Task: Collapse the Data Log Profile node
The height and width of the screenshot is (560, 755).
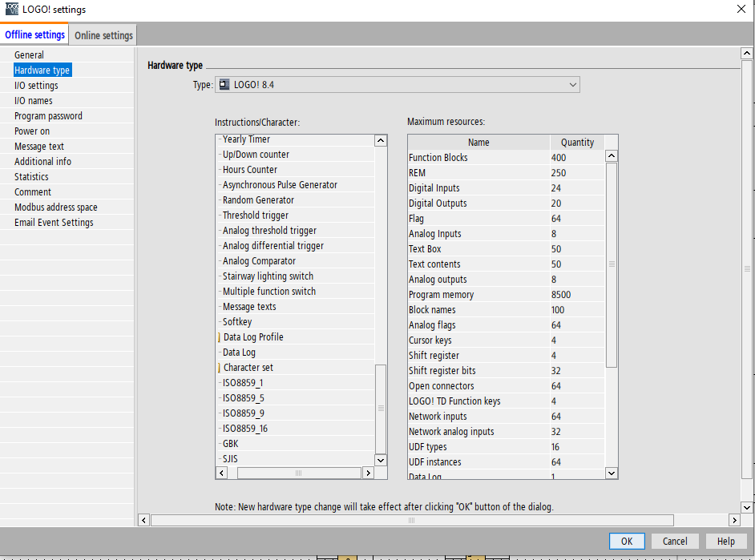Action: tap(219, 337)
